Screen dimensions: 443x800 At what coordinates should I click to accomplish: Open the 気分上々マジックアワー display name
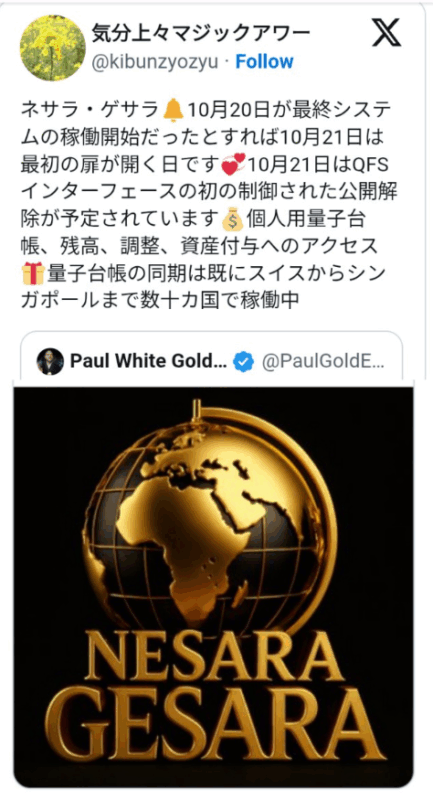201,34
